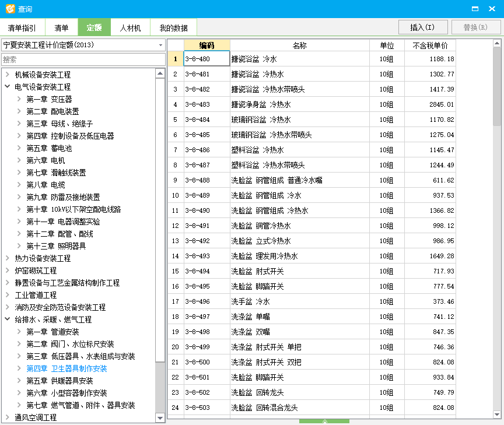Expand the 机械设备安装工程 node

(7, 75)
